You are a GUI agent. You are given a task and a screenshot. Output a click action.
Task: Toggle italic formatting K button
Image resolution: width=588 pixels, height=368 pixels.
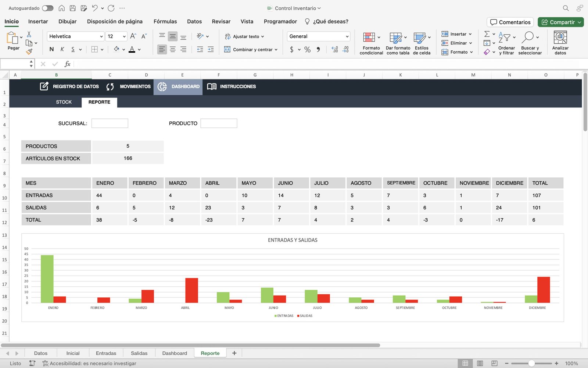coord(62,49)
